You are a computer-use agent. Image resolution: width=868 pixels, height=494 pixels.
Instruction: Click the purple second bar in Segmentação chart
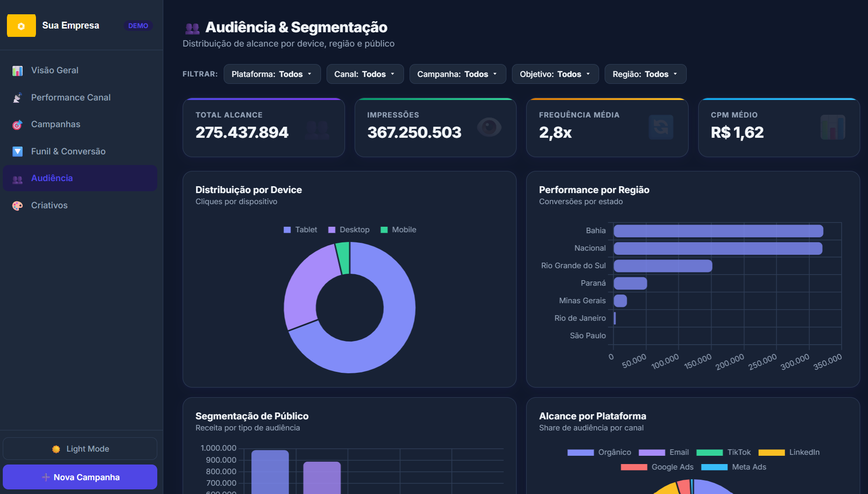[322, 477]
